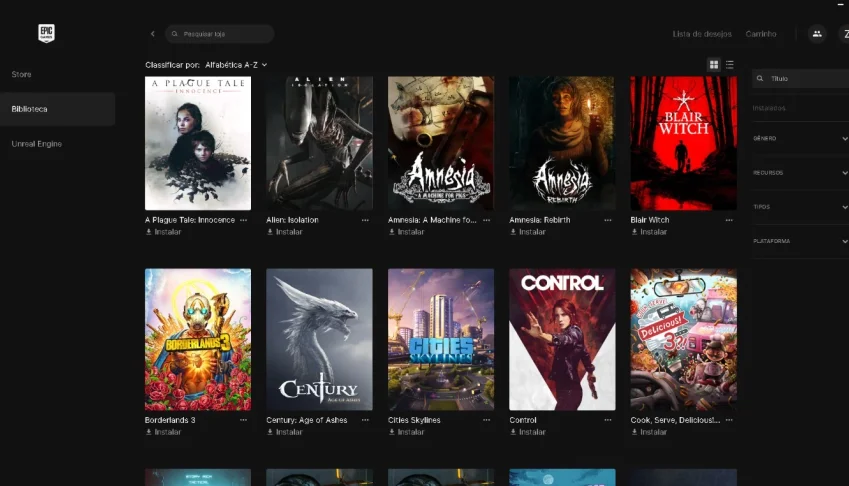Viewport: 849px width, 486px height.
Task: Install A Plague Tale: Innocence
Action: pyautogui.click(x=163, y=232)
